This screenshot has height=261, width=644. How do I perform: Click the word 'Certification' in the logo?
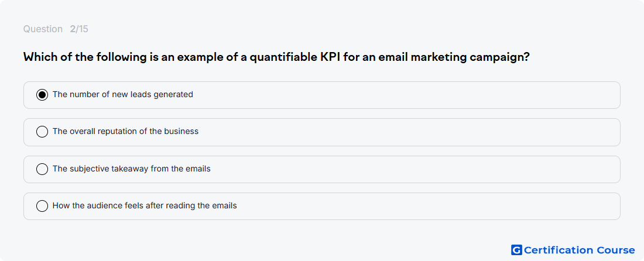tap(559, 250)
